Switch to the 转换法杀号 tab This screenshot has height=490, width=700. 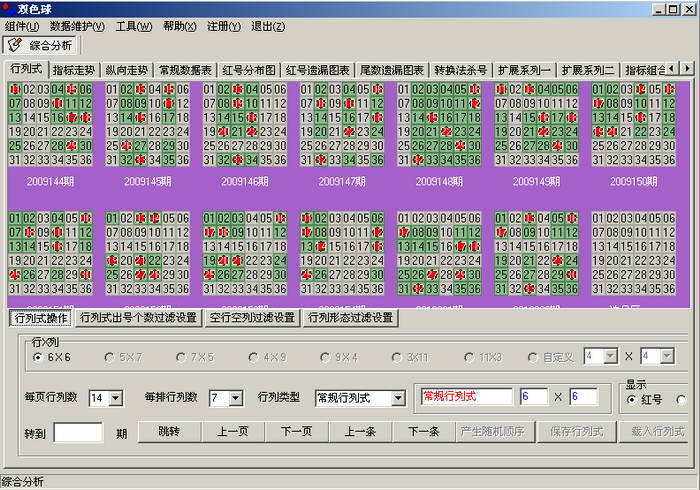[461, 70]
